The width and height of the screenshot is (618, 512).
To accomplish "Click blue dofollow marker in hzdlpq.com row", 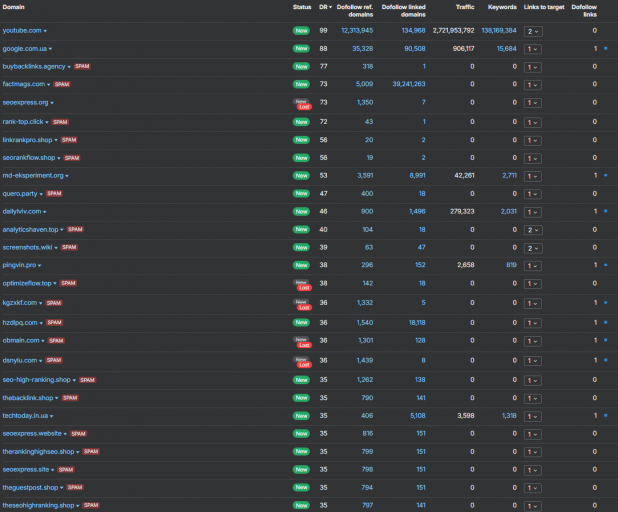I will [x=606, y=322].
